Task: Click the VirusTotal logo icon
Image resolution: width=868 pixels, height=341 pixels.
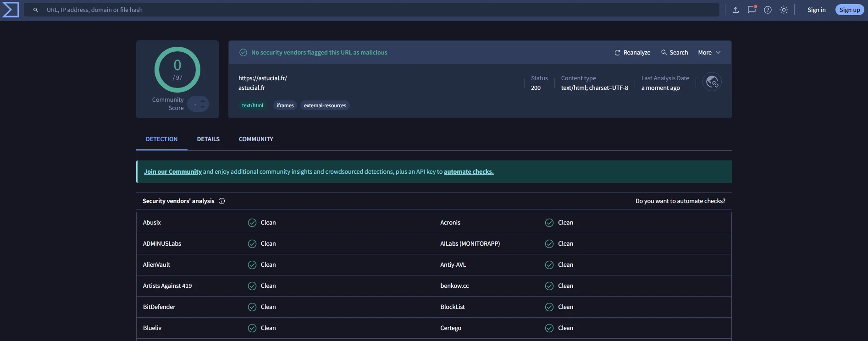Action: [11, 10]
